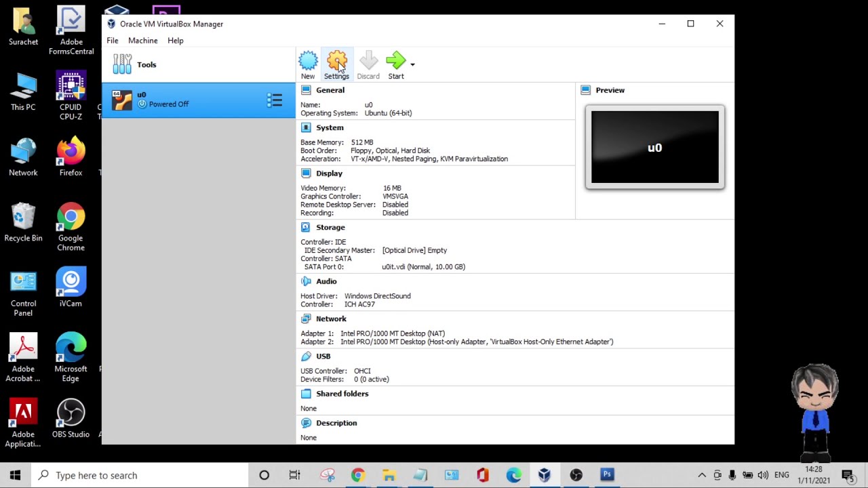Click the Chrome taskbar icon

pyautogui.click(x=357, y=475)
